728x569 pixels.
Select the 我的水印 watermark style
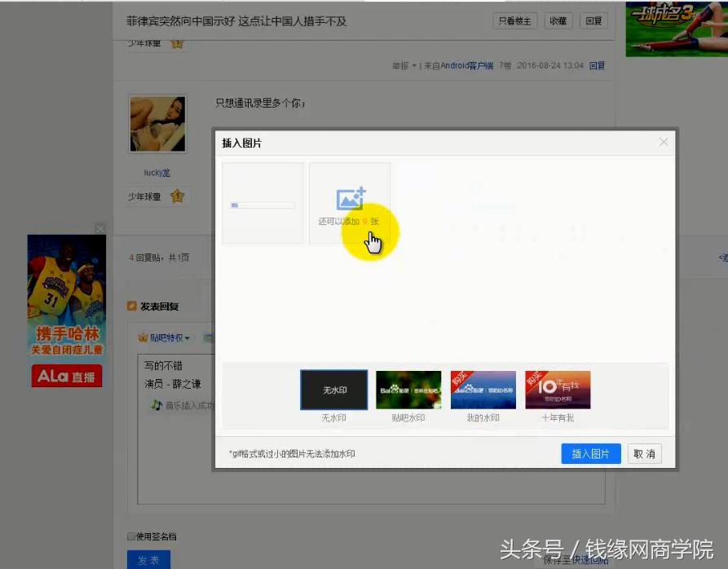pyautogui.click(x=483, y=389)
